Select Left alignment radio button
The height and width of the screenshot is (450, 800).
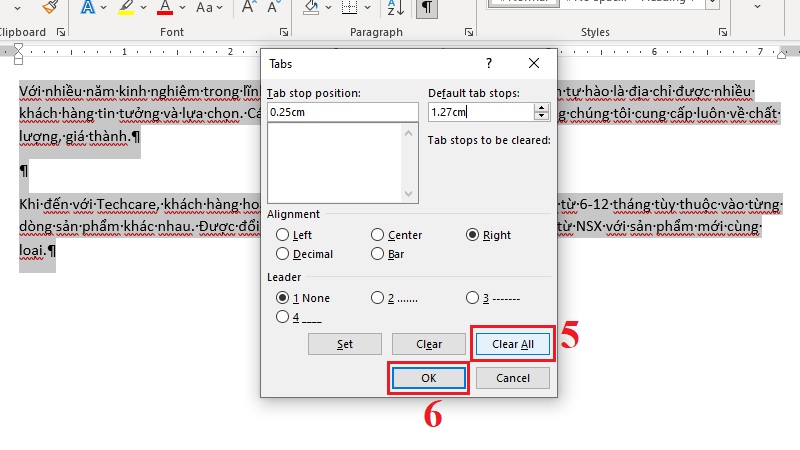282,235
